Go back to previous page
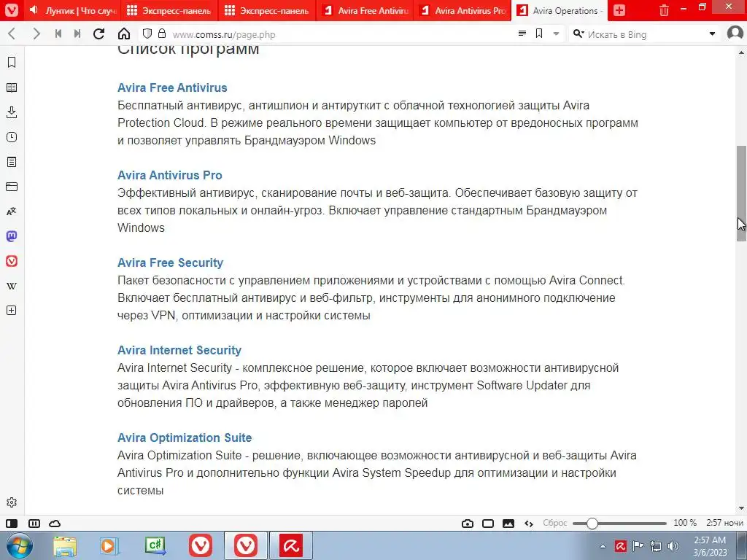Image resolution: width=747 pixels, height=560 pixels. point(12,34)
